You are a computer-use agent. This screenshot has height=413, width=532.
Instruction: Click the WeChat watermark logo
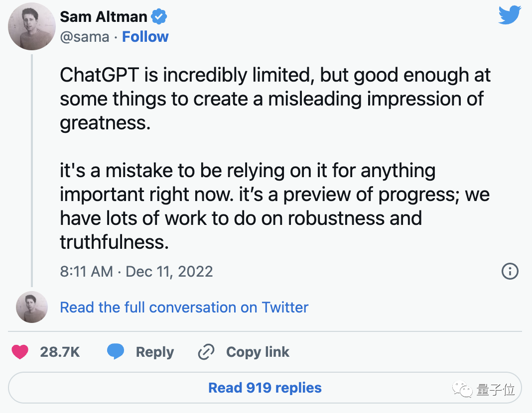click(x=462, y=390)
